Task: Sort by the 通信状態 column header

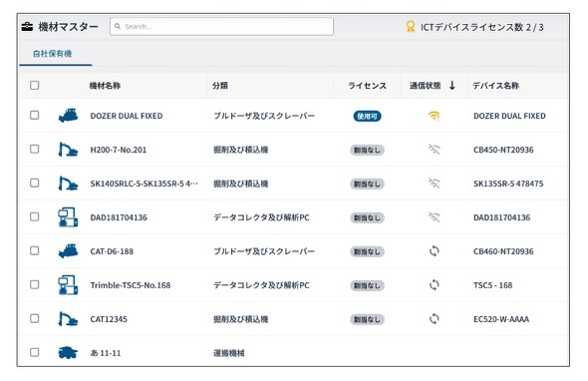Action: pos(425,86)
